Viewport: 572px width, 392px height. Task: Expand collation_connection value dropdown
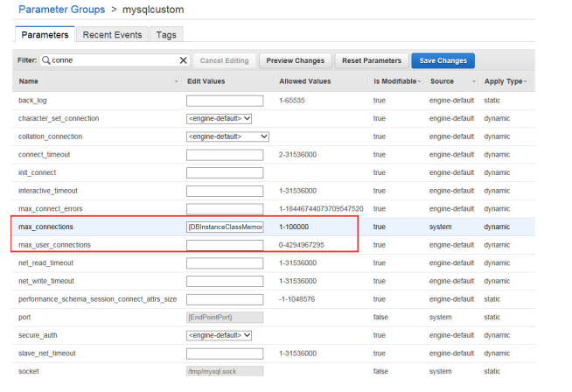pyautogui.click(x=227, y=136)
